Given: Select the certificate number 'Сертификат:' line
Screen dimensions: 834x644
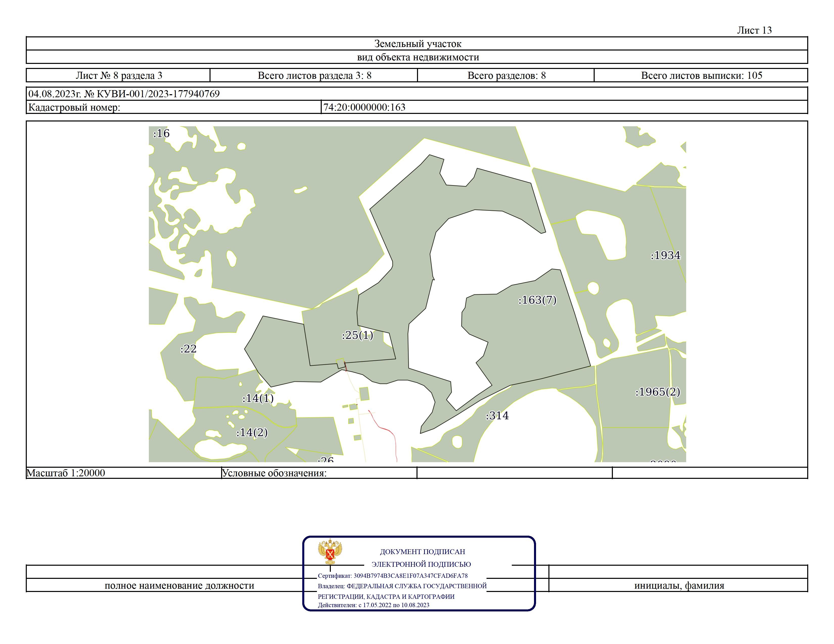Looking at the screenshot, I should [392, 576].
